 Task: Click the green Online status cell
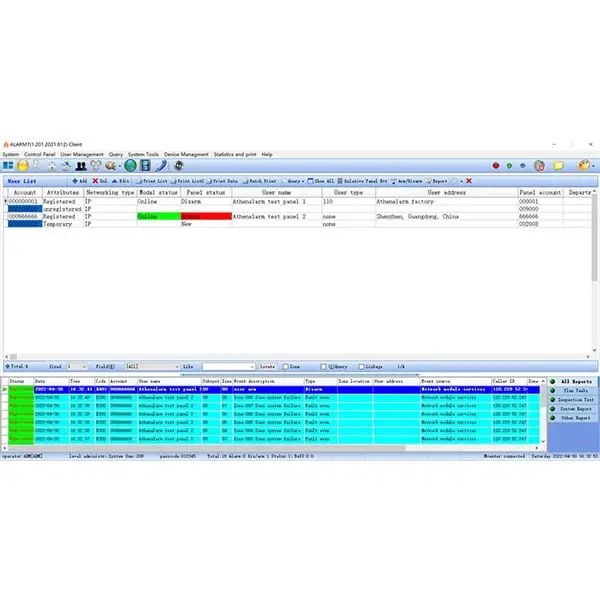159,217
